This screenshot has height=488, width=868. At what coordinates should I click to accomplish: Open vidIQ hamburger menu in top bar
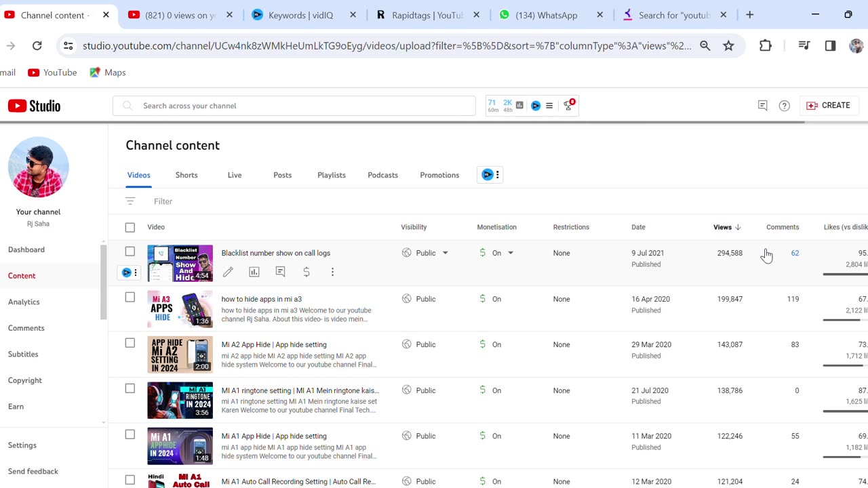[x=549, y=106]
